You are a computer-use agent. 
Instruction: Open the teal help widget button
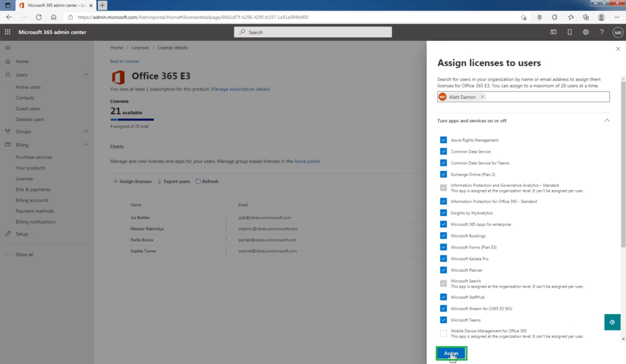pos(612,322)
